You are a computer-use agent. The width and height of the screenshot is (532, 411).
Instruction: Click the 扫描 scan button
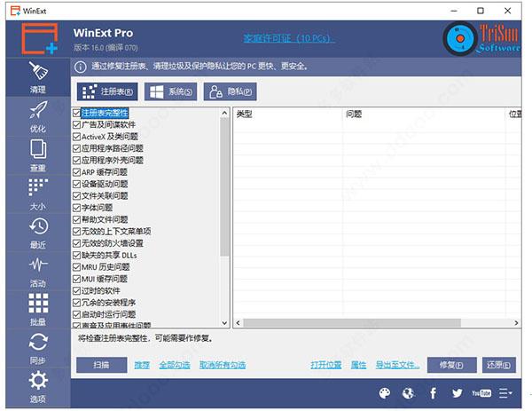tap(101, 365)
